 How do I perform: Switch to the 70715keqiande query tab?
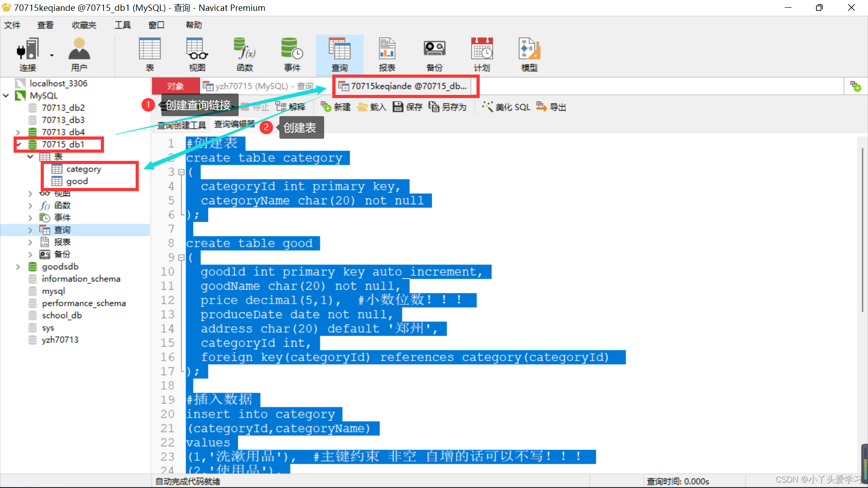click(403, 86)
